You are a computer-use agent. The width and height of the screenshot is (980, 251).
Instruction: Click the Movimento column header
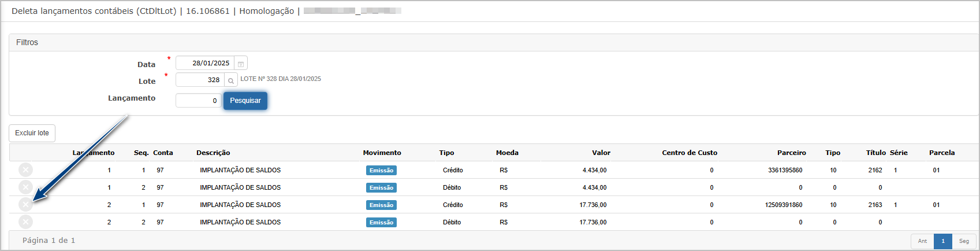(x=382, y=153)
